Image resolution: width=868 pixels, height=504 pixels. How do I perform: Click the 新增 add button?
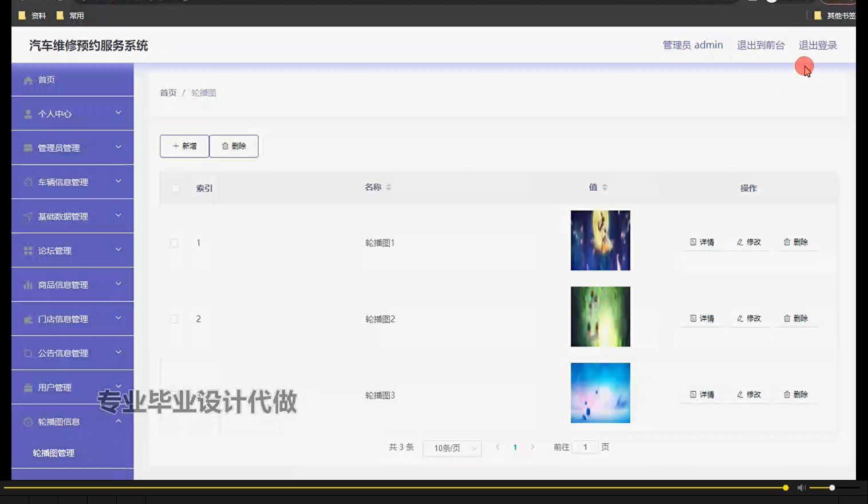coord(184,146)
